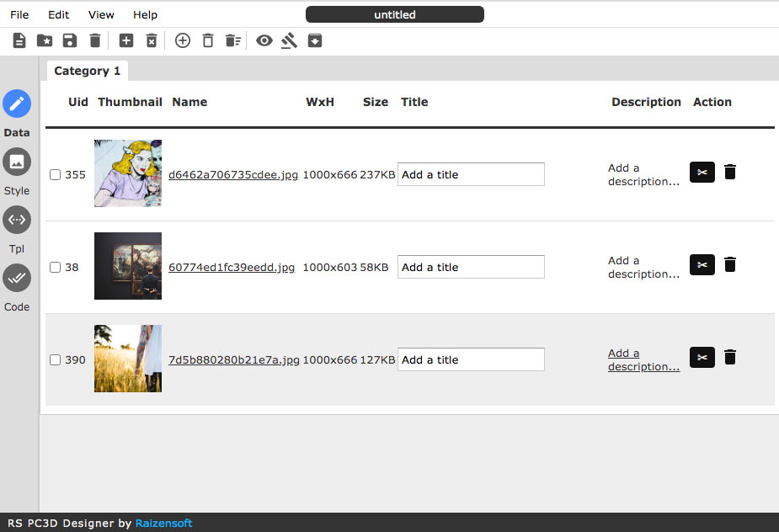Delete row 390 using trash icon

[730, 357]
